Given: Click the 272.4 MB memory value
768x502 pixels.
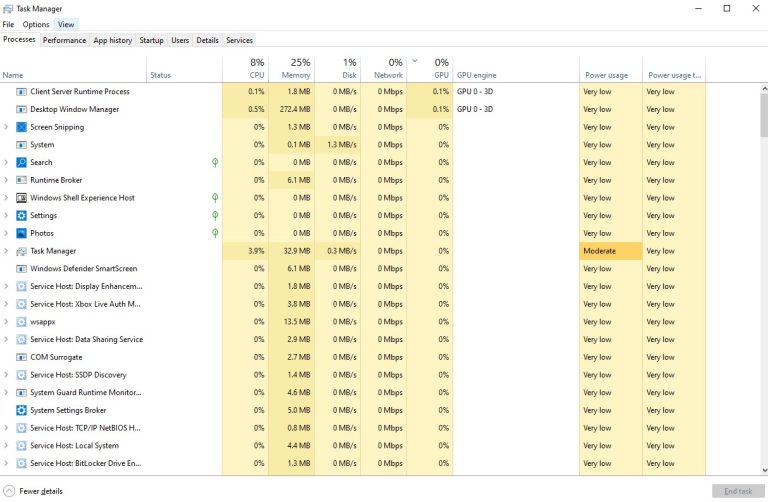Looking at the screenshot, I should pyautogui.click(x=295, y=109).
